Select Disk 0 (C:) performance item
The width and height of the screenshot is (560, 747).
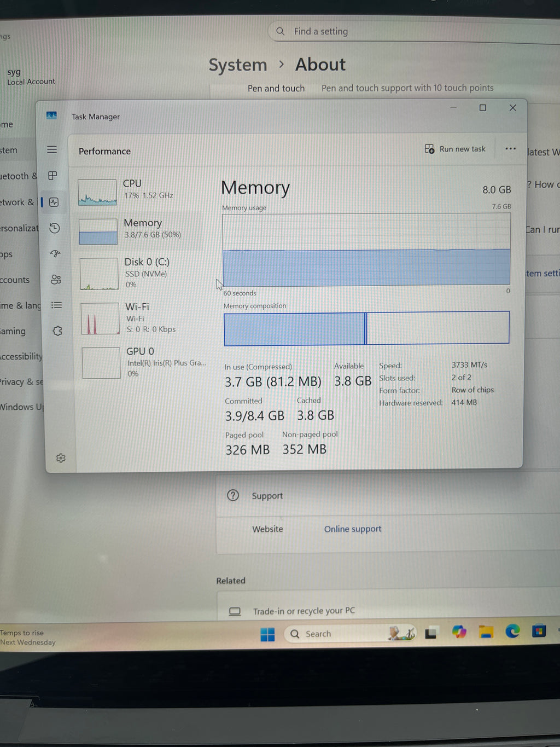click(x=141, y=273)
